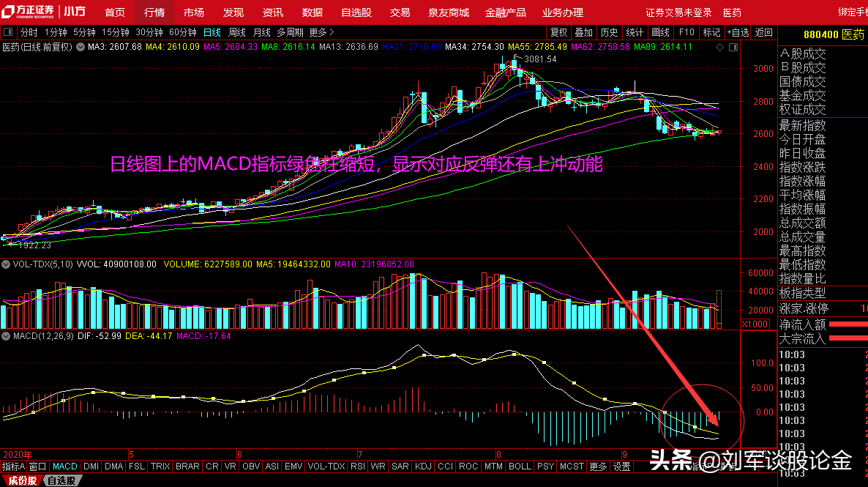Select the 60分钟 chart period
This screenshot has height=487, width=868.
click(183, 33)
